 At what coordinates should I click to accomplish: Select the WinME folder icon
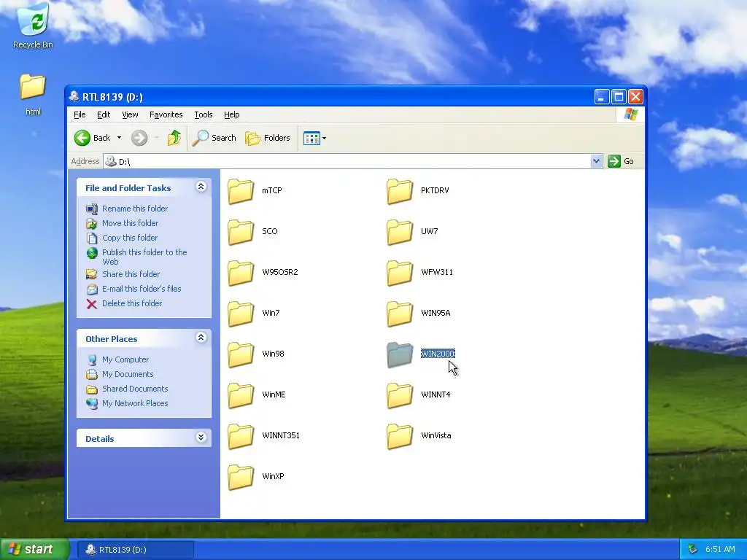pyautogui.click(x=241, y=396)
